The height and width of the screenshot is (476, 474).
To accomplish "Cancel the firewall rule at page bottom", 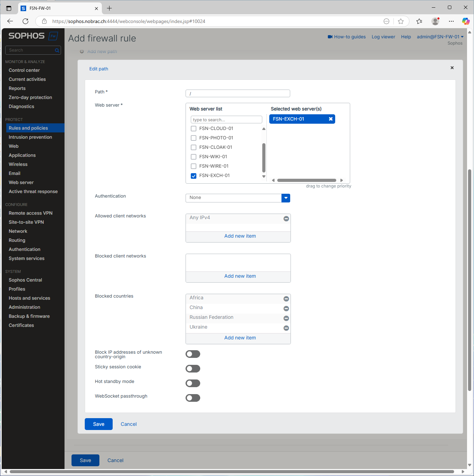I will pos(115,460).
